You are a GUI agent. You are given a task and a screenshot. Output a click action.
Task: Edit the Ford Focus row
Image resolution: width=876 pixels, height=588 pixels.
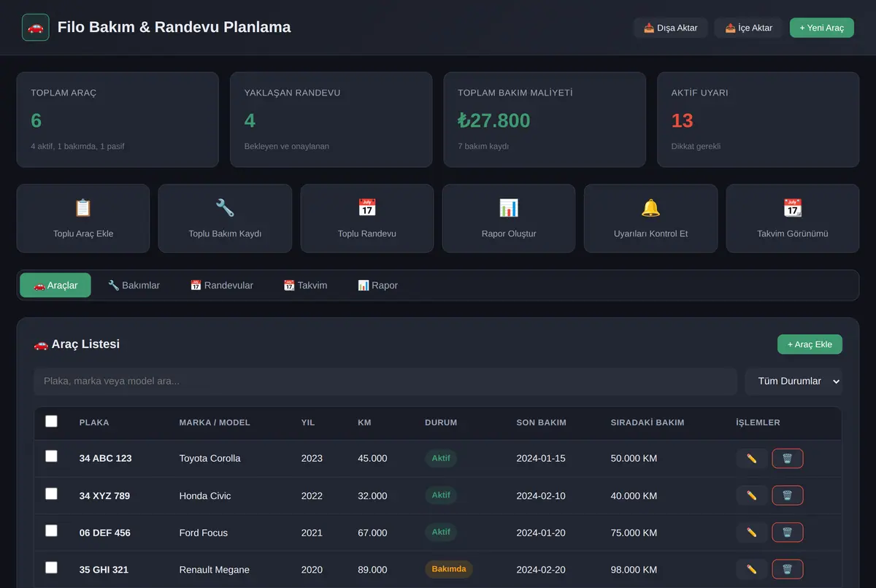point(752,533)
